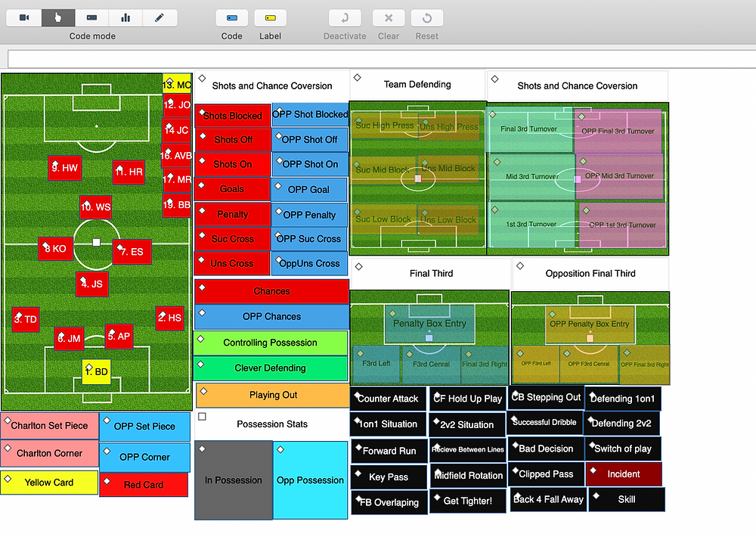Click the blue OPP Penalty code
Screen dimensions: 756x537
309,216
